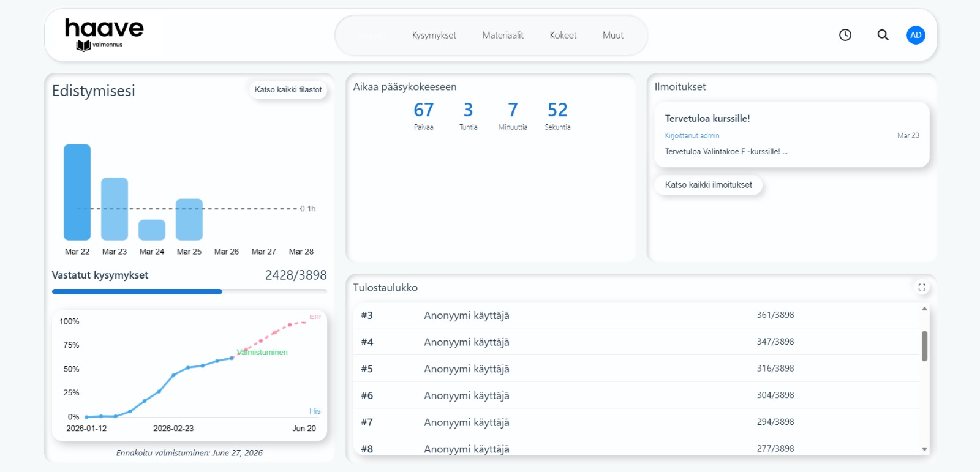This screenshot has width=980, height=472.
Task: Select the Mar 22 bar
Action: pos(77,192)
